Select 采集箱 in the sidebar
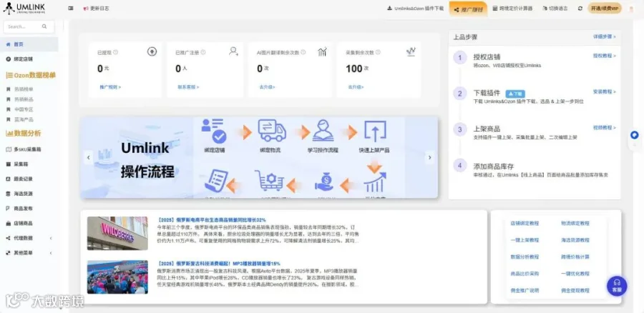This screenshot has height=313, width=644. [29, 164]
